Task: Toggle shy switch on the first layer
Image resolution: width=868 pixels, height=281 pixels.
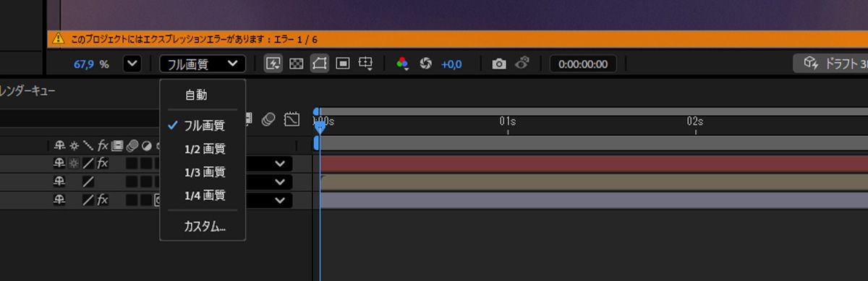Action: coord(59,164)
